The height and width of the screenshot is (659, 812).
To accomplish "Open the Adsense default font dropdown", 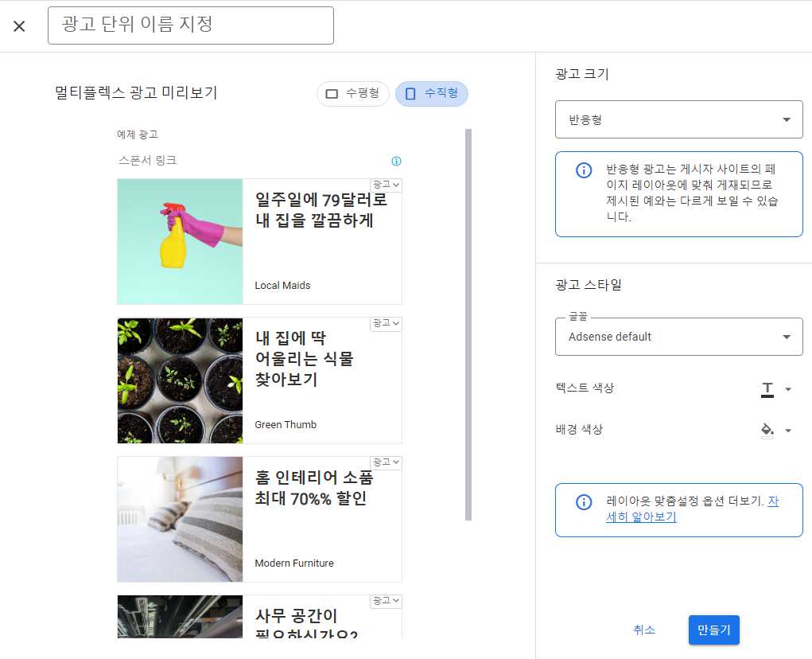I will [x=679, y=337].
